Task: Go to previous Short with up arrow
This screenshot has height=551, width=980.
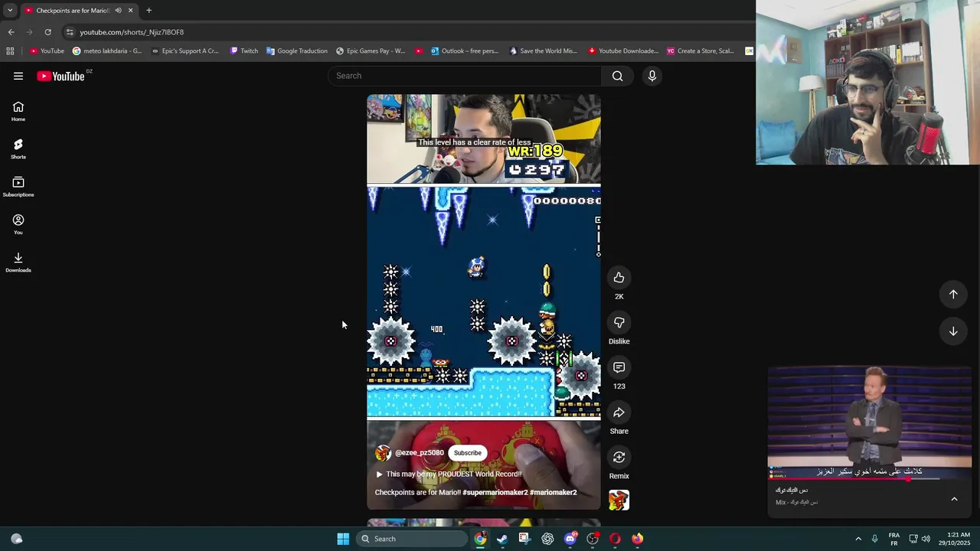Action: (x=953, y=294)
